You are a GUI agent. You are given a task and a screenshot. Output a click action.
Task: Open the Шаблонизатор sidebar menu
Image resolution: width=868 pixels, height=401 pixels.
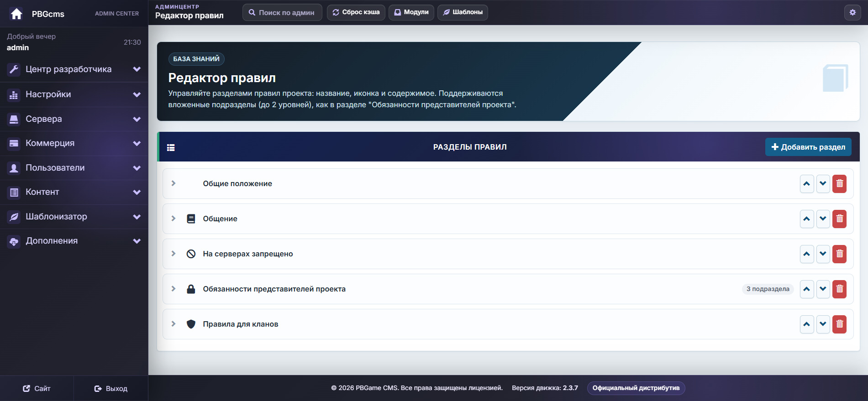(74, 217)
